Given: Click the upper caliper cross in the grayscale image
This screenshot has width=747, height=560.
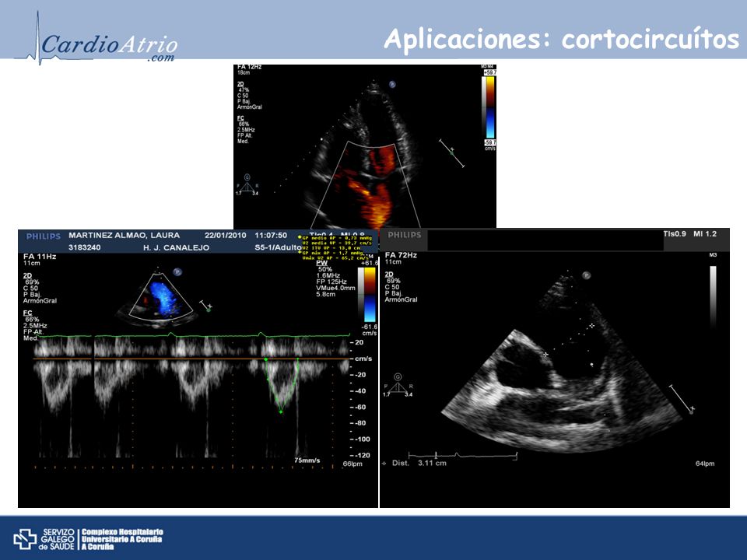Looking at the screenshot, I should [591, 326].
